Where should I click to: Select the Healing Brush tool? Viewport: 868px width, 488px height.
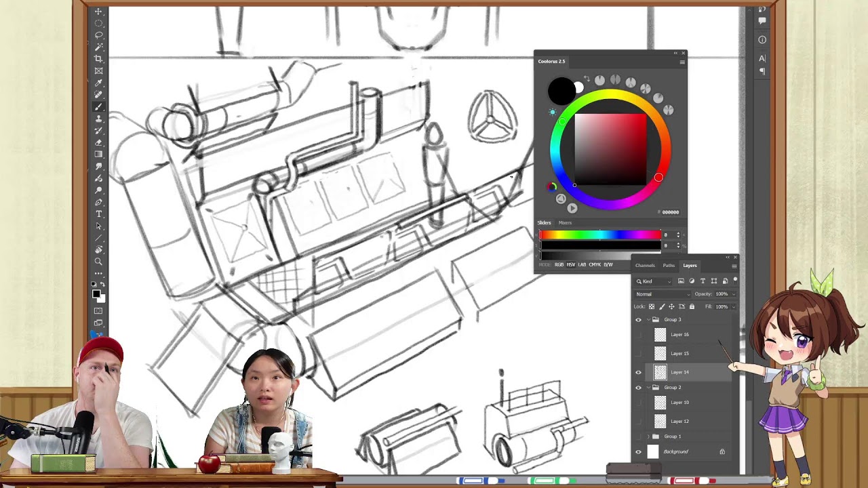coord(98,95)
